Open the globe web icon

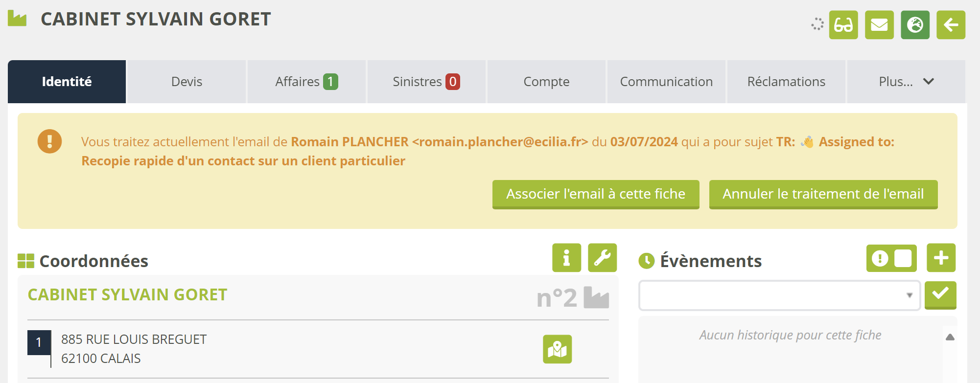click(x=915, y=25)
